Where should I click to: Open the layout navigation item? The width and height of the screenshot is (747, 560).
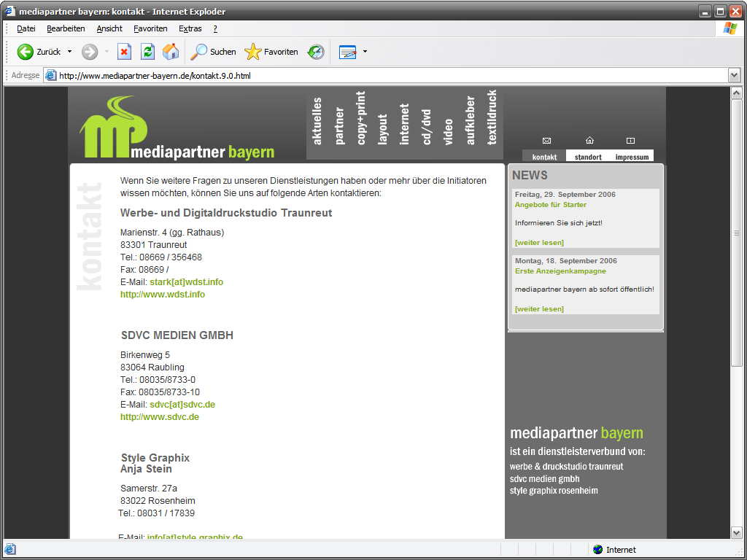382,129
